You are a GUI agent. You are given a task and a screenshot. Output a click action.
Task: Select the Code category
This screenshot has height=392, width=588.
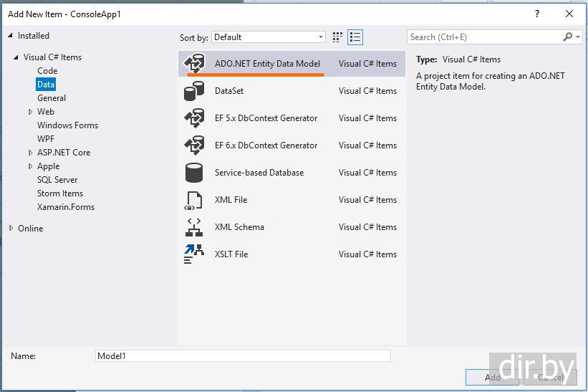[47, 71]
